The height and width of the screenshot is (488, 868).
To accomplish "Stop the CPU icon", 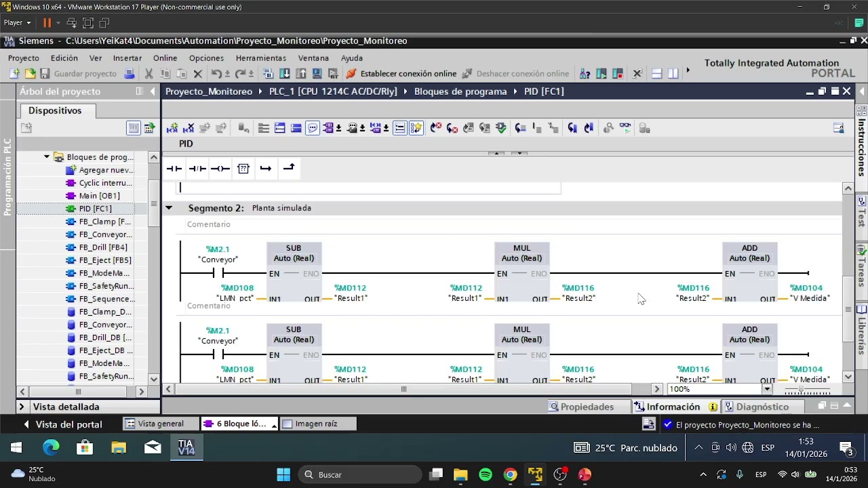I will pyautogui.click(x=617, y=73).
